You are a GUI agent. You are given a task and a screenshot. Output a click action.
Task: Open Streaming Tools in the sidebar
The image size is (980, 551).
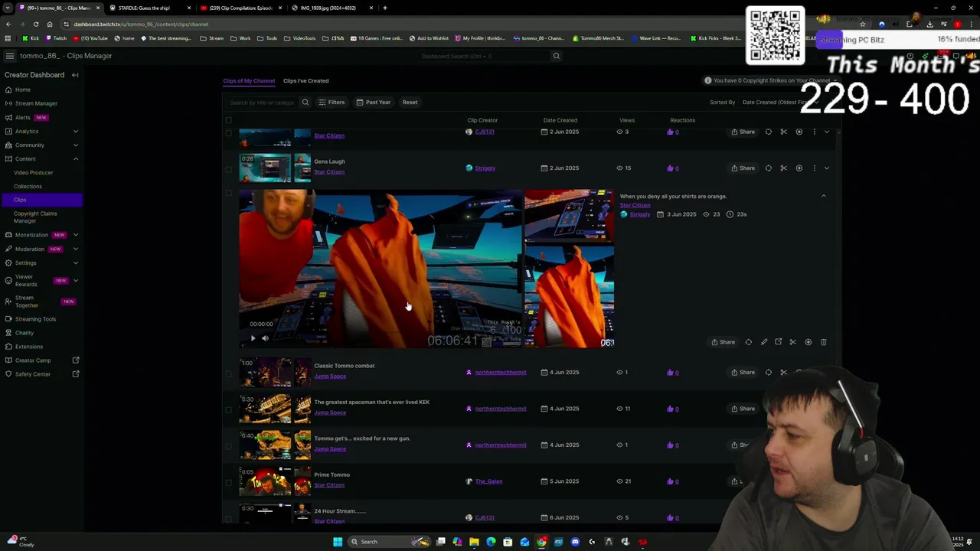pyautogui.click(x=35, y=319)
